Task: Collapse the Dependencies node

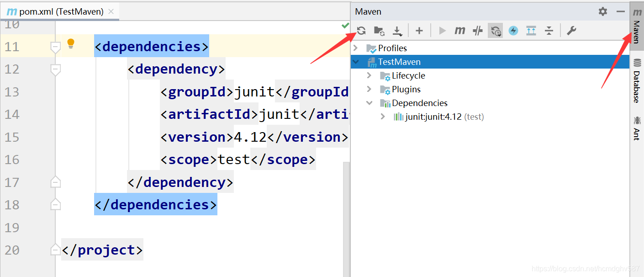Action: coord(370,103)
